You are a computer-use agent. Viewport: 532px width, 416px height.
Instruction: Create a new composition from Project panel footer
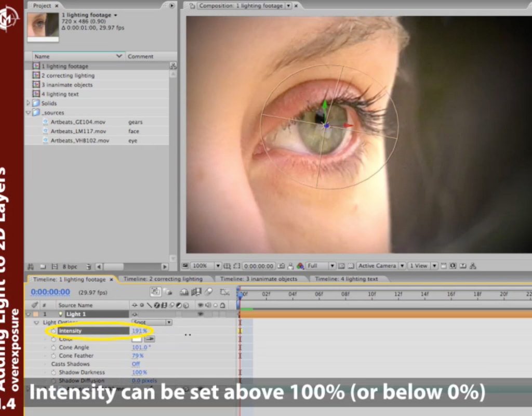tap(55, 267)
